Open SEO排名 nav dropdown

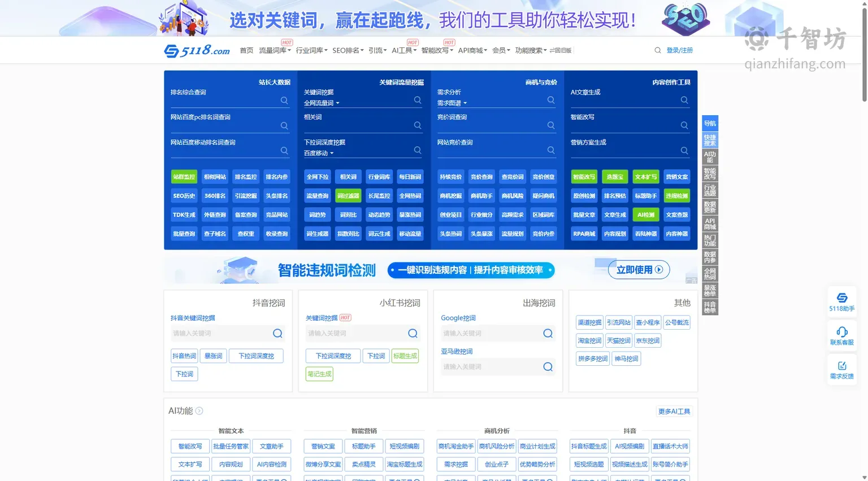tap(348, 50)
